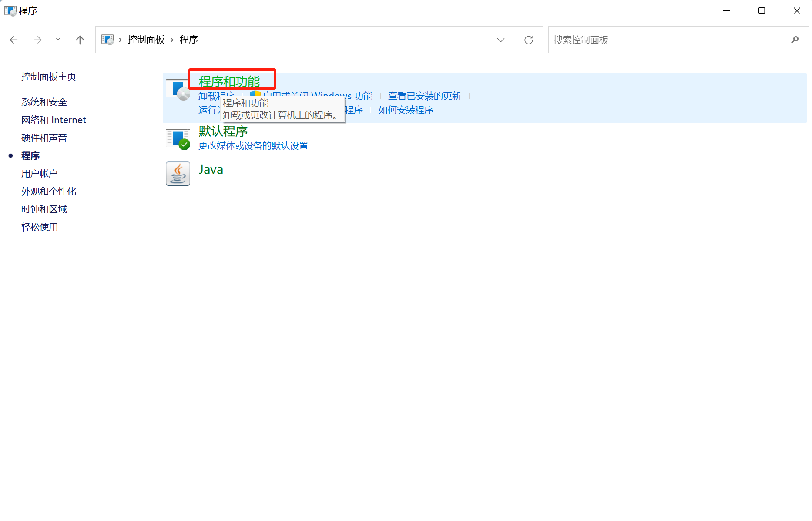Click the Default Programs icon

[x=178, y=138]
